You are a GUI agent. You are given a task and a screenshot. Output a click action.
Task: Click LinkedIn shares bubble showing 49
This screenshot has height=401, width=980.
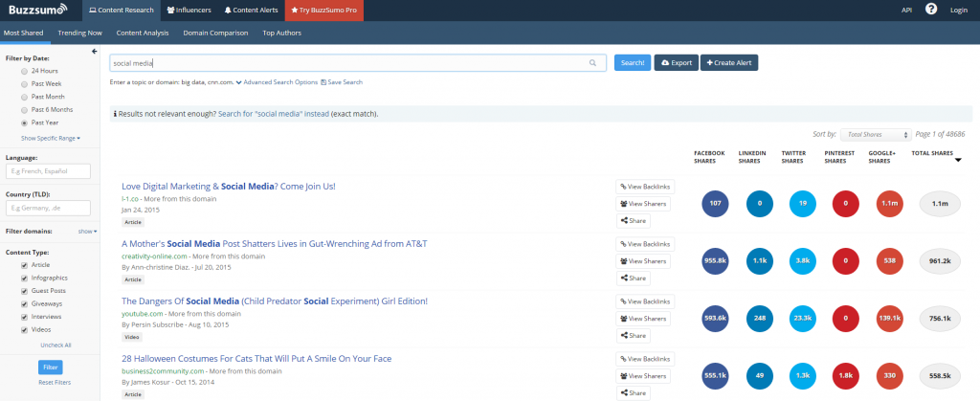point(759,376)
